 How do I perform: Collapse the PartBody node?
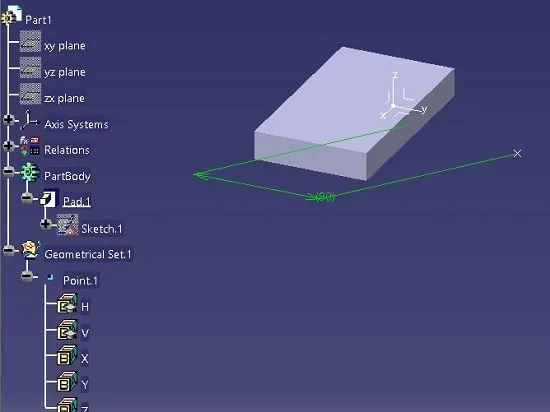pos(9,171)
